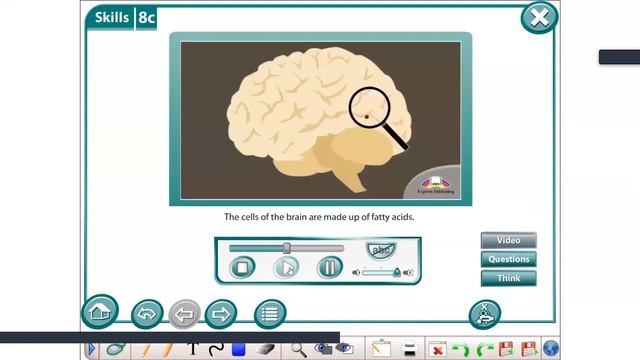Select the magnifier zoom tool in toolbar

coord(298,350)
